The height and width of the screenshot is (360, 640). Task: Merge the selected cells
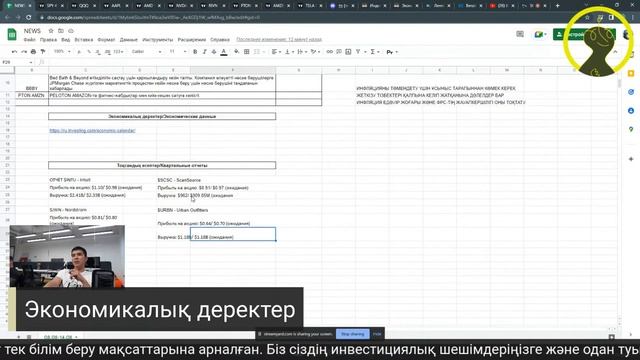click(x=257, y=52)
